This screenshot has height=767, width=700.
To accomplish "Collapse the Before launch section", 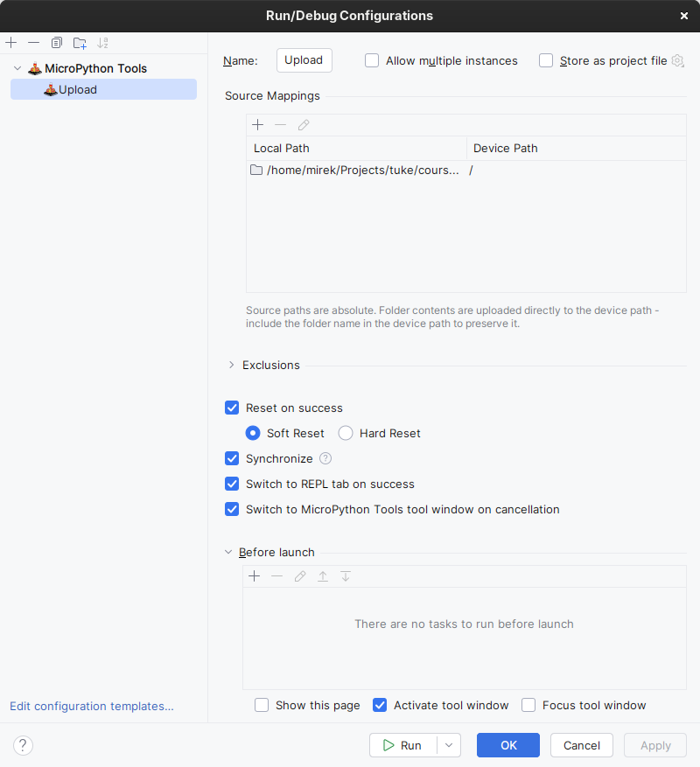I will click(x=228, y=552).
